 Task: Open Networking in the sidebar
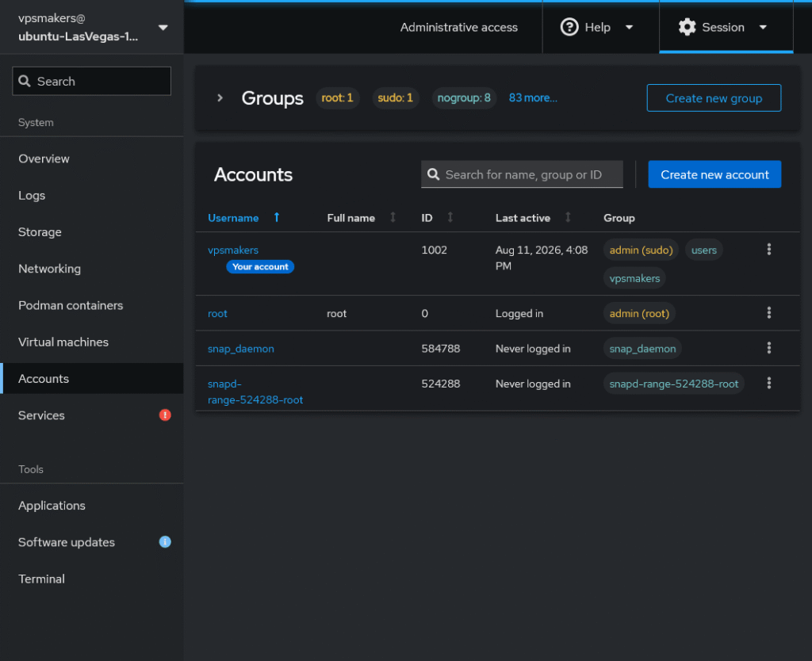click(x=92, y=269)
